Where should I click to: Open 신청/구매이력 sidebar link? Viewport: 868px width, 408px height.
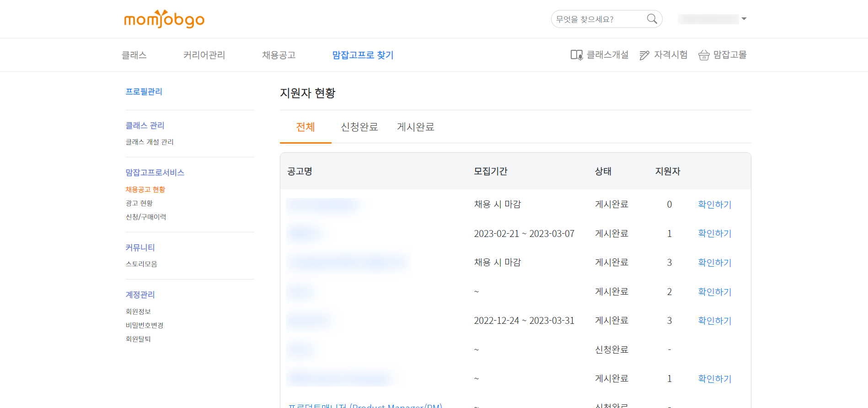(x=146, y=217)
